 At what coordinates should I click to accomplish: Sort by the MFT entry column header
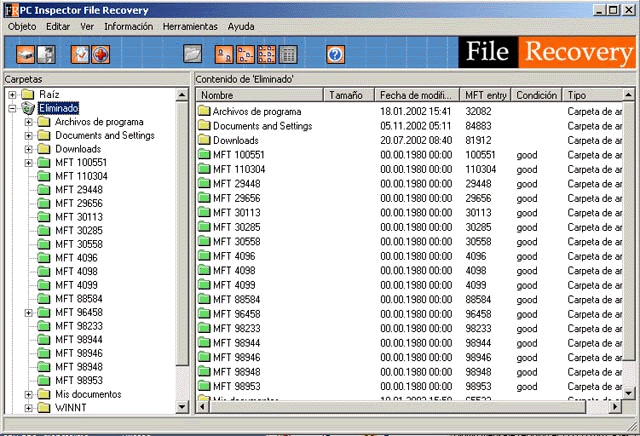pos(485,95)
